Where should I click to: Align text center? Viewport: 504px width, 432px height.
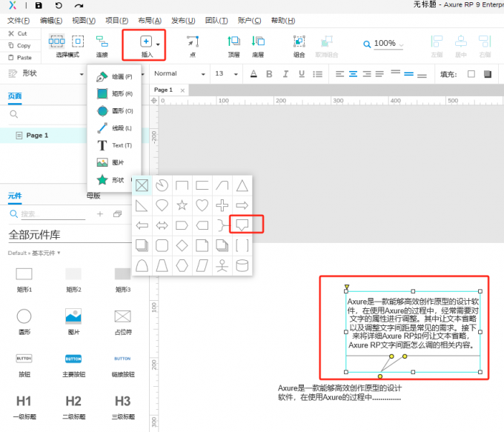[x=354, y=74]
